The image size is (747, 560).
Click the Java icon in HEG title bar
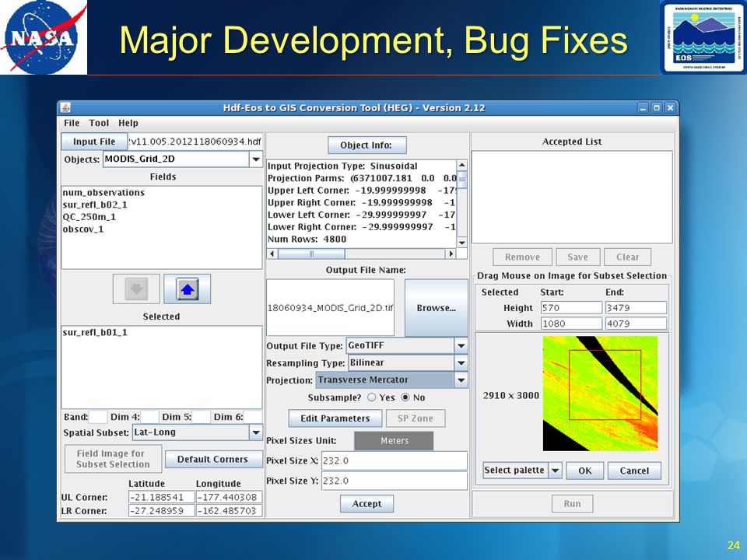[x=65, y=107]
